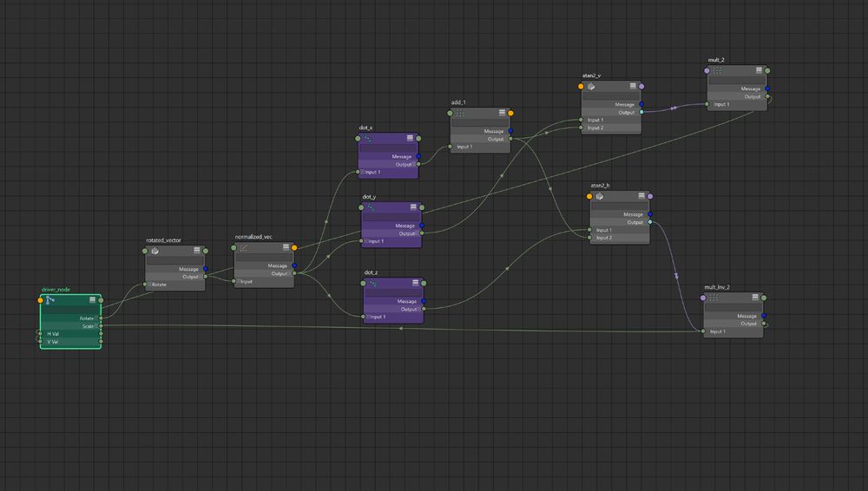868x491 pixels.
Task: Toggle dot_z's attribute display mode icon
Action: coord(415,282)
